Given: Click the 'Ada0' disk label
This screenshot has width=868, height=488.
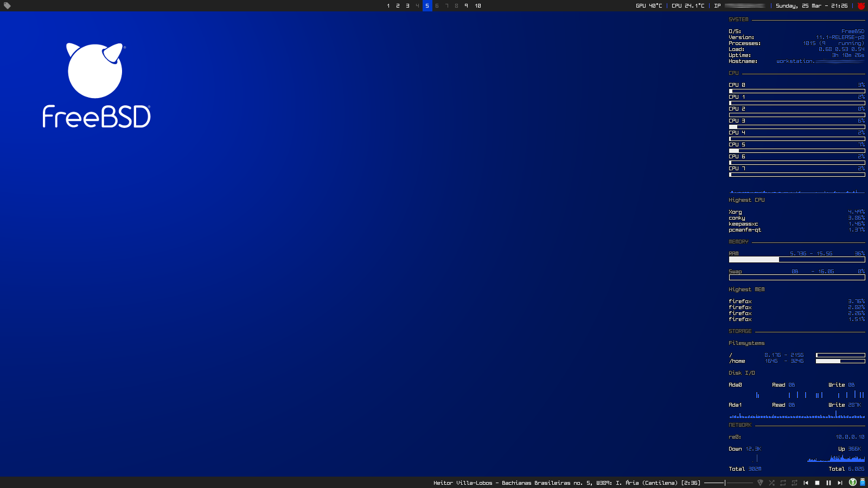Looking at the screenshot, I should tap(735, 385).
